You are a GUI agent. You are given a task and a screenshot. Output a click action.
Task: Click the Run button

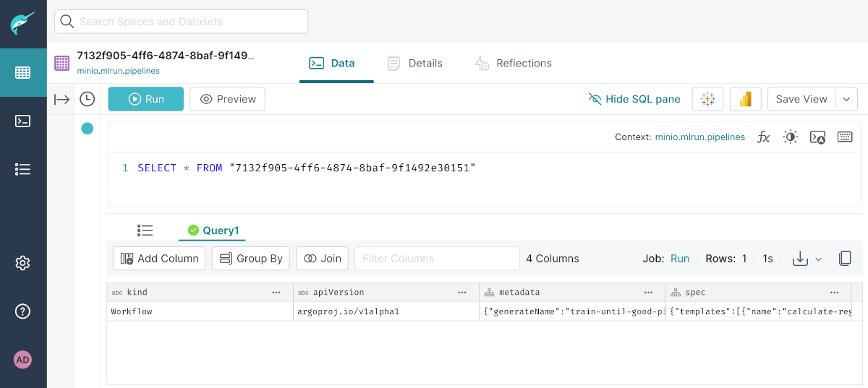(145, 99)
